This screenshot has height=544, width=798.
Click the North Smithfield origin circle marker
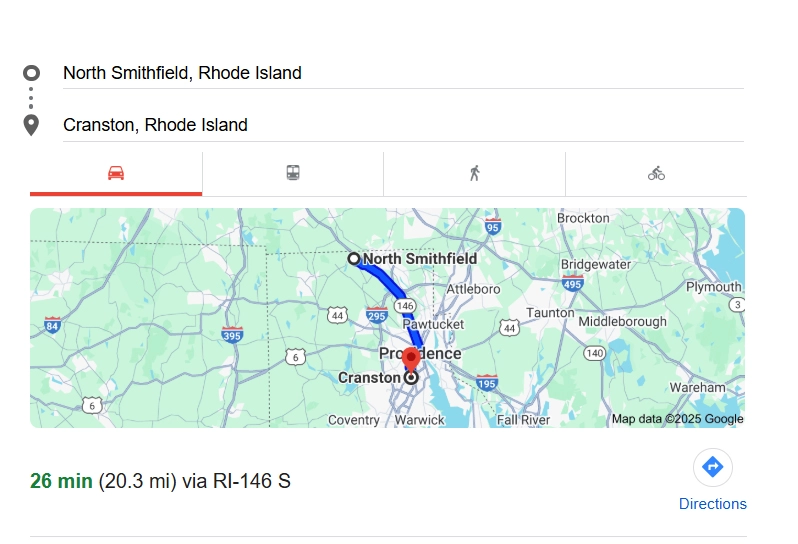pos(353,259)
